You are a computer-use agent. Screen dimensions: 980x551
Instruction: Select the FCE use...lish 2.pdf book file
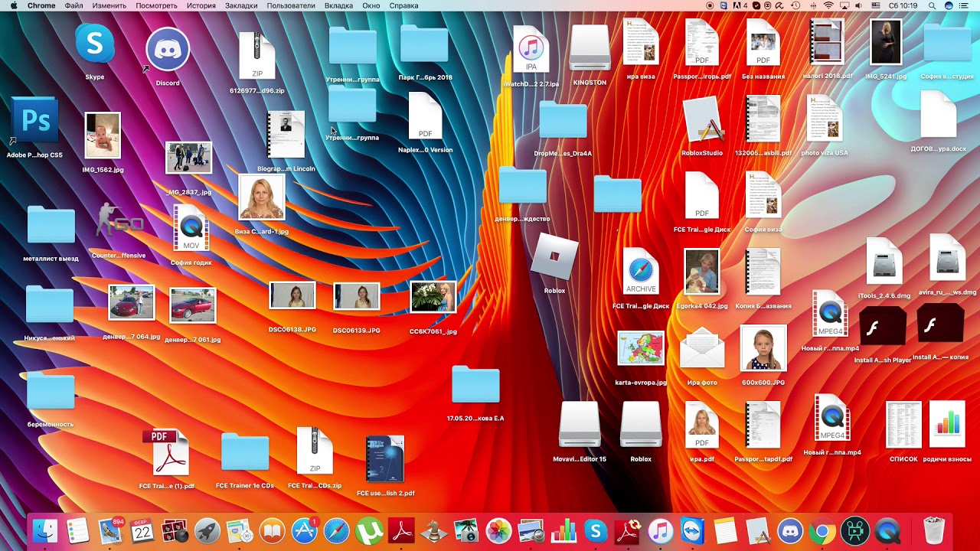[x=385, y=459]
